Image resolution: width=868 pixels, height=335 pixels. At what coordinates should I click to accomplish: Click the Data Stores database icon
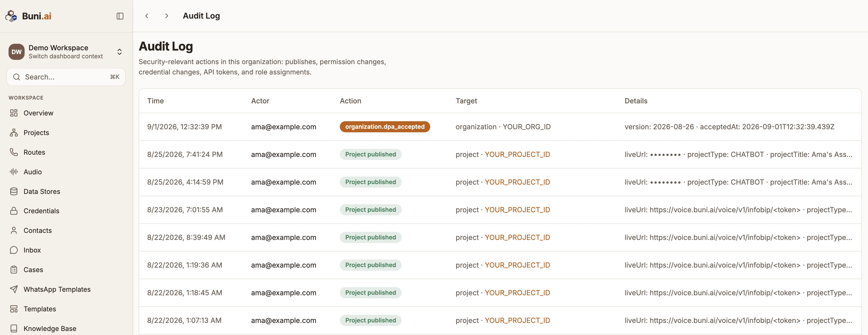[14, 191]
